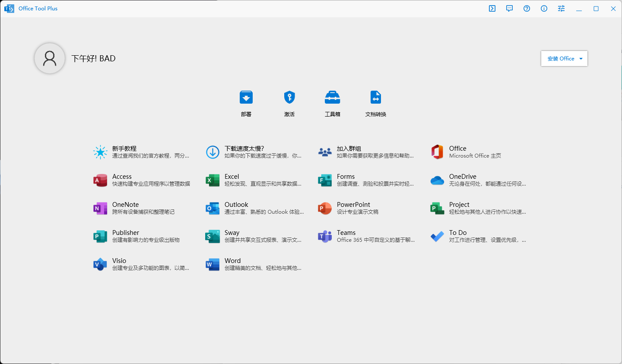Viewport: 622px width, 364px height.
Task: Open the settings sliders icon
Action: click(562, 9)
